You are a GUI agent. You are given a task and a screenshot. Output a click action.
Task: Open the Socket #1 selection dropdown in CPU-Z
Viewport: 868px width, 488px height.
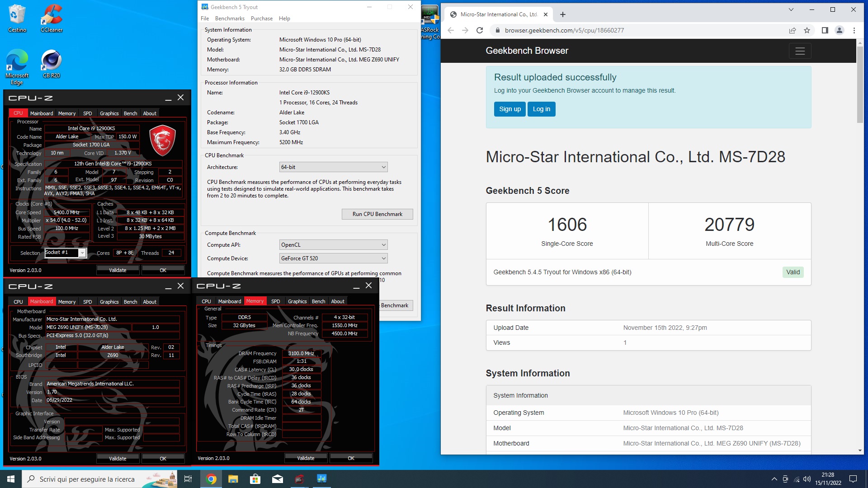66,253
